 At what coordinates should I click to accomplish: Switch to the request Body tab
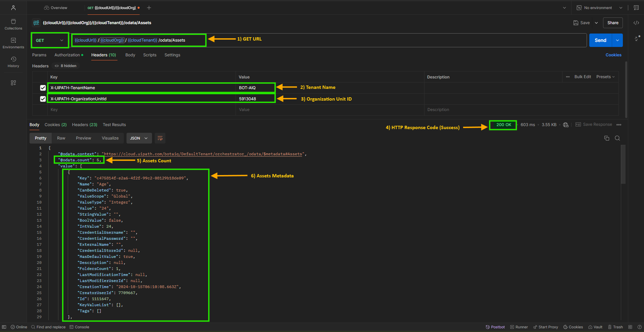click(x=130, y=55)
